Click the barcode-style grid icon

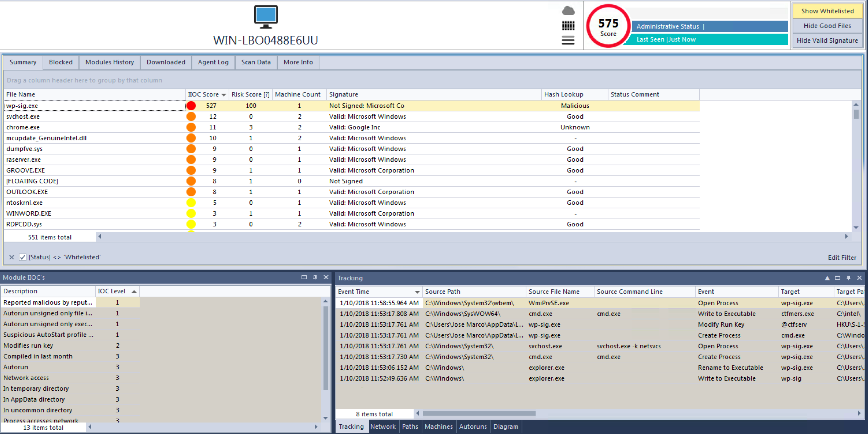click(x=568, y=26)
